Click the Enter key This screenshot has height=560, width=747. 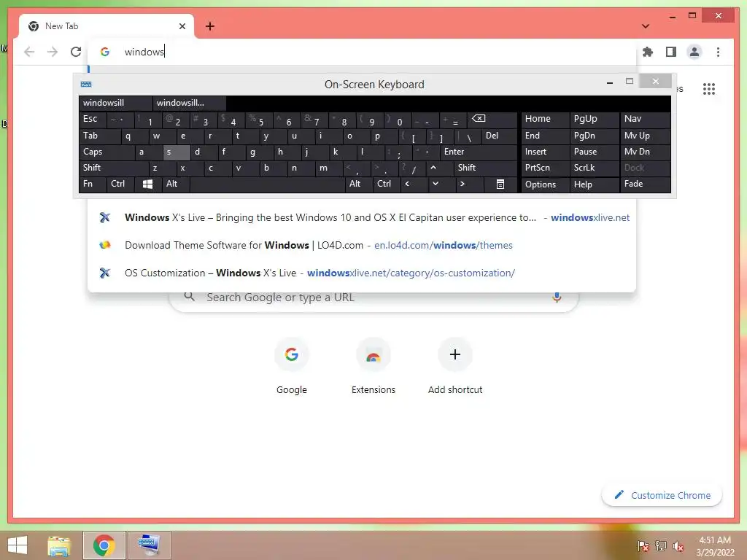click(479, 152)
